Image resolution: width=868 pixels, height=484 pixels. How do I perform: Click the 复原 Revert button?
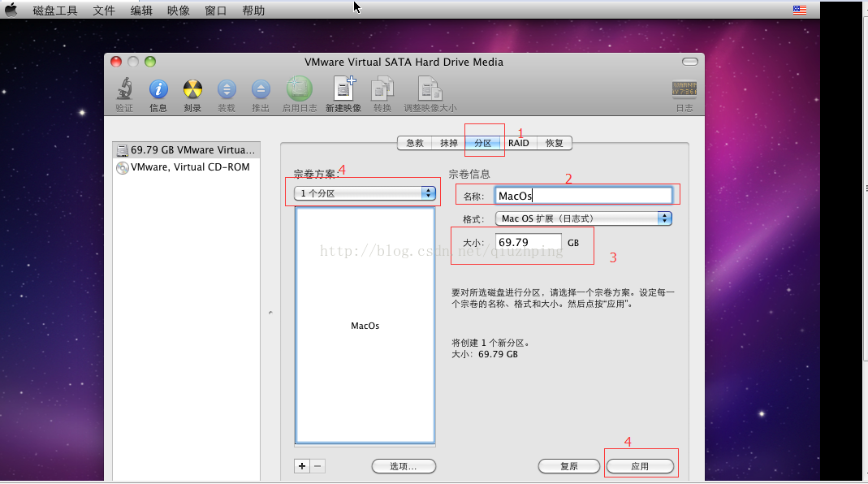[569, 466]
